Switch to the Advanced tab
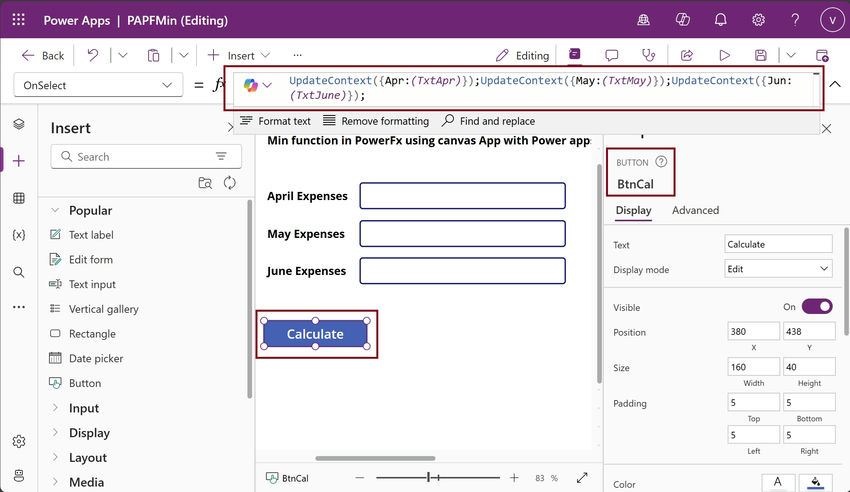 point(696,210)
